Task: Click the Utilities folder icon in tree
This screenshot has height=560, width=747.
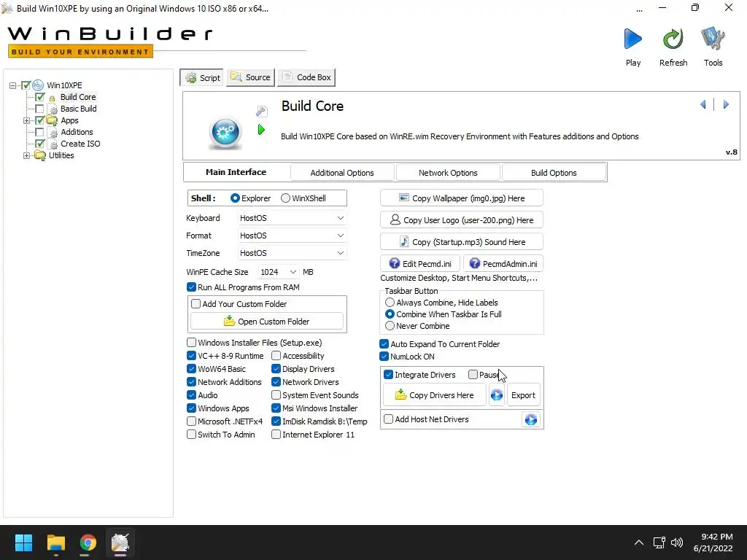Action: tap(41, 155)
